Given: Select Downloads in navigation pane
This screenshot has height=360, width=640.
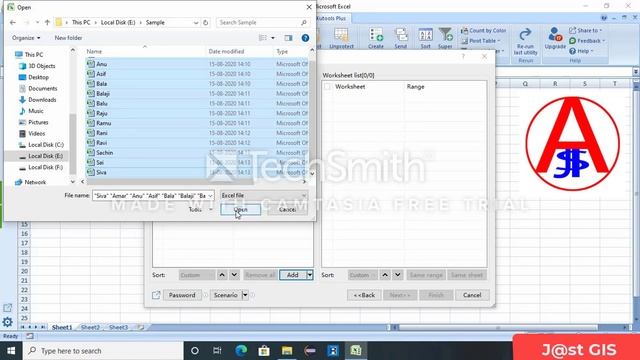Looking at the screenshot, I should (x=42, y=100).
